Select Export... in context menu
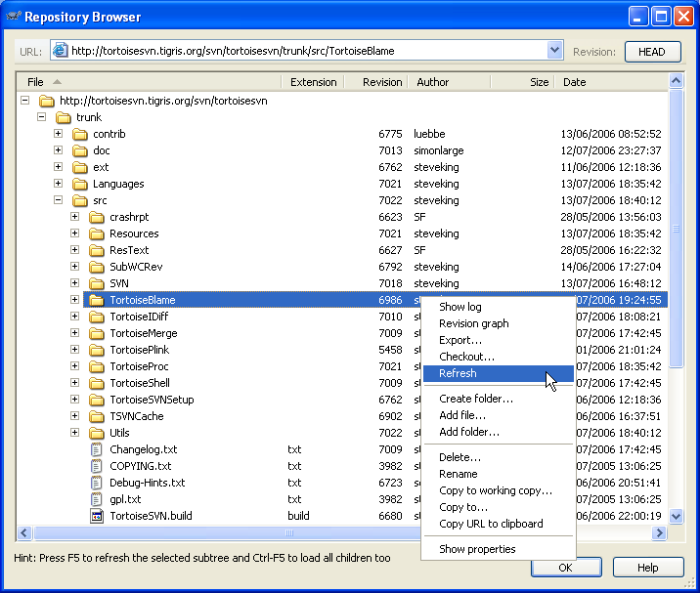The width and height of the screenshot is (700, 593). [x=499, y=340]
